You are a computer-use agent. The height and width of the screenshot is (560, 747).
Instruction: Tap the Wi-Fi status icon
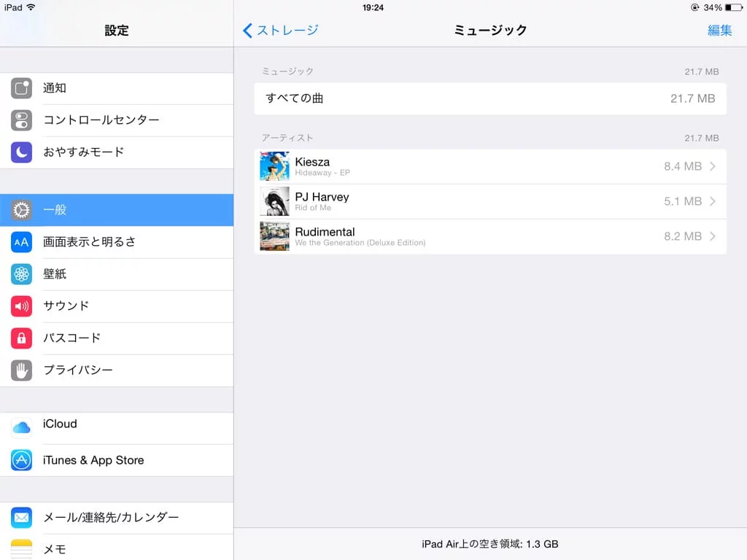coord(31,7)
